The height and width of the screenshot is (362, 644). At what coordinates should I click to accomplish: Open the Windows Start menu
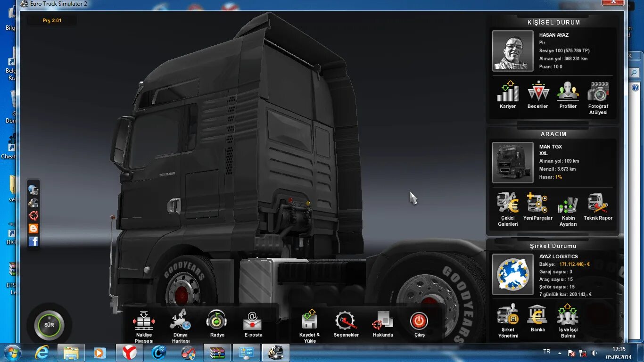pos(12,353)
